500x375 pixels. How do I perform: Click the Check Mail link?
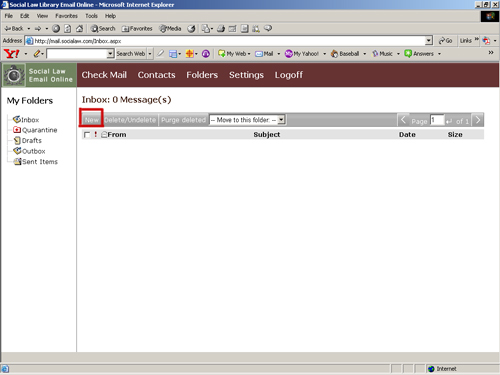[x=104, y=75]
